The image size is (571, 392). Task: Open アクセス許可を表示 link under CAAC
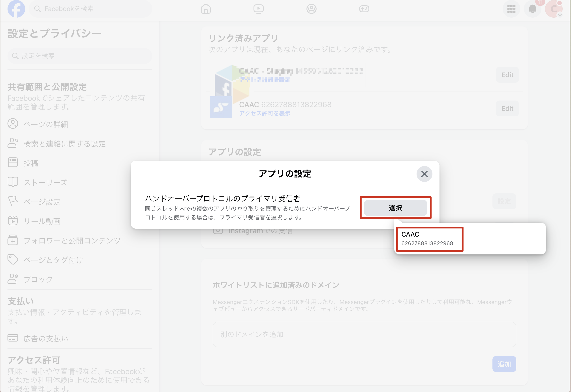[265, 113]
